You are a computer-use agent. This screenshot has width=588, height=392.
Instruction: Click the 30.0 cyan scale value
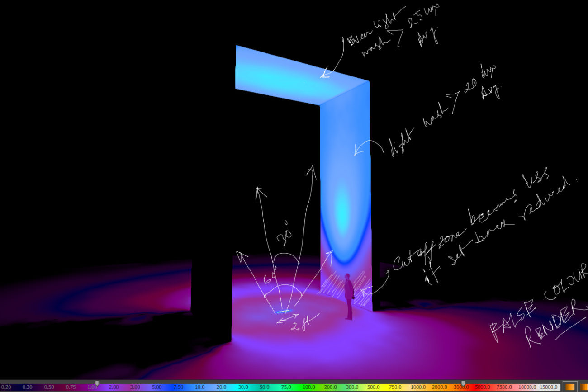pyautogui.click(x=243, y=387)
